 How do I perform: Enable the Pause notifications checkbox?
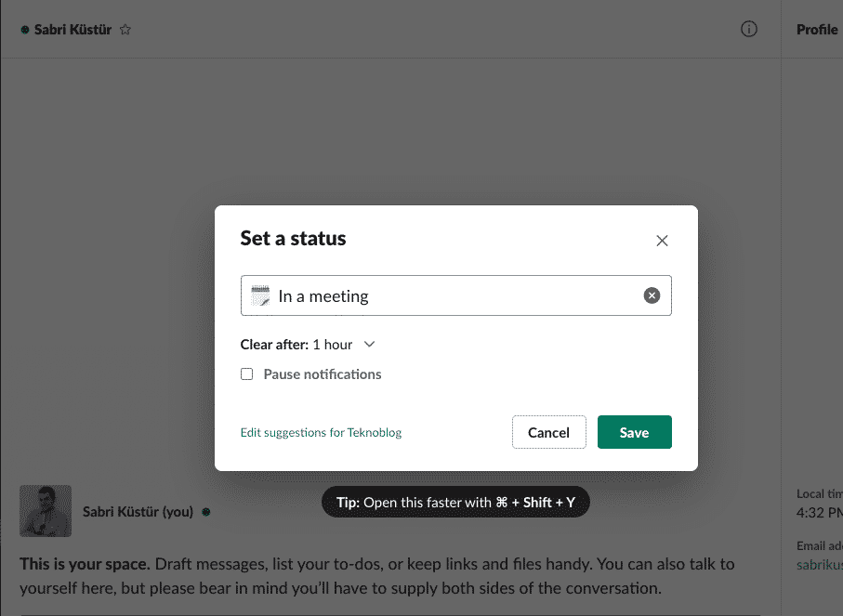(x=247, y=374)
